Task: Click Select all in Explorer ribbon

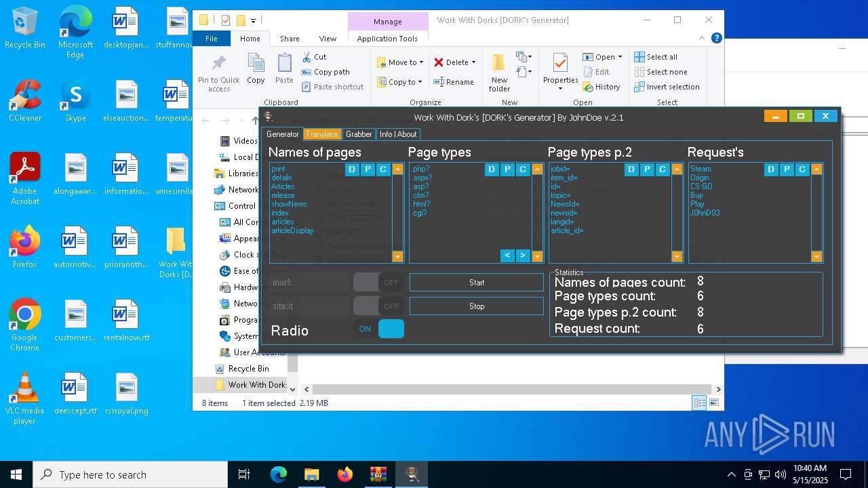Action: tap(656, 57)
